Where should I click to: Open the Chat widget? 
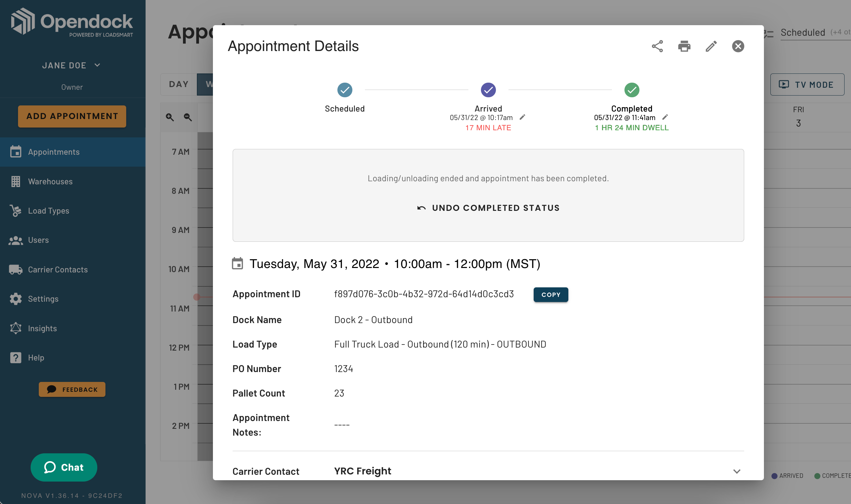64,467
